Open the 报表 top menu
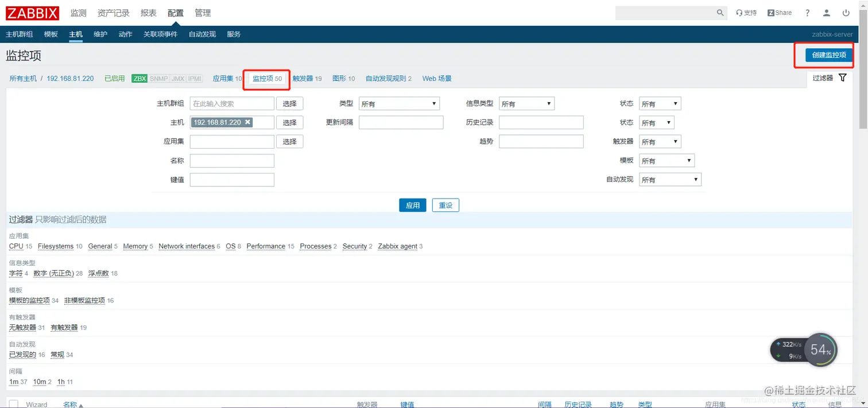 click(x=149, y=13)
